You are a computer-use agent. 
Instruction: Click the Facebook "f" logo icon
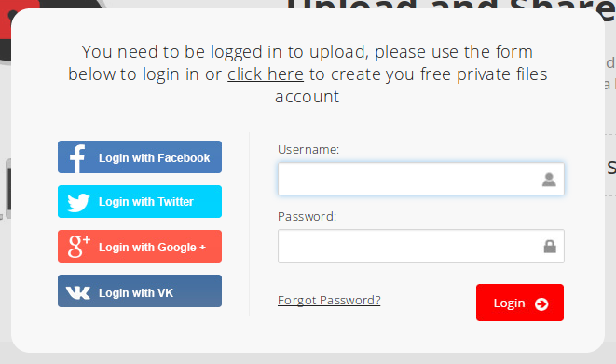[77, 158]
